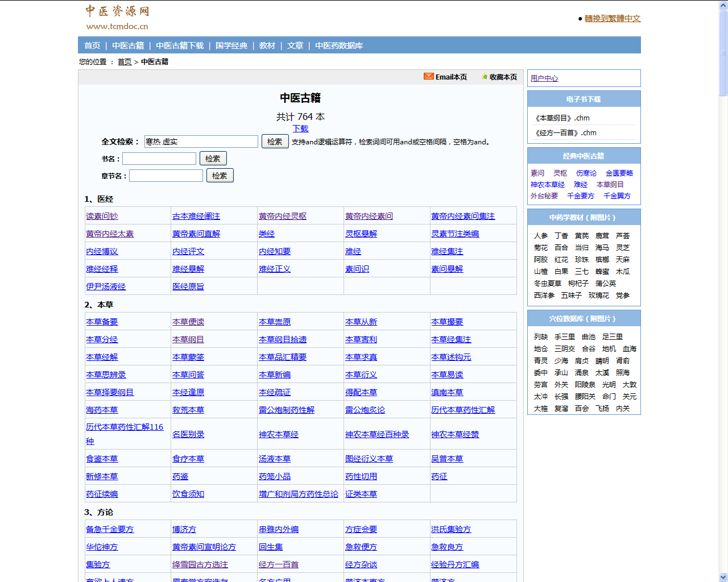Open the 华佗神方 book link

click(102, 547)
